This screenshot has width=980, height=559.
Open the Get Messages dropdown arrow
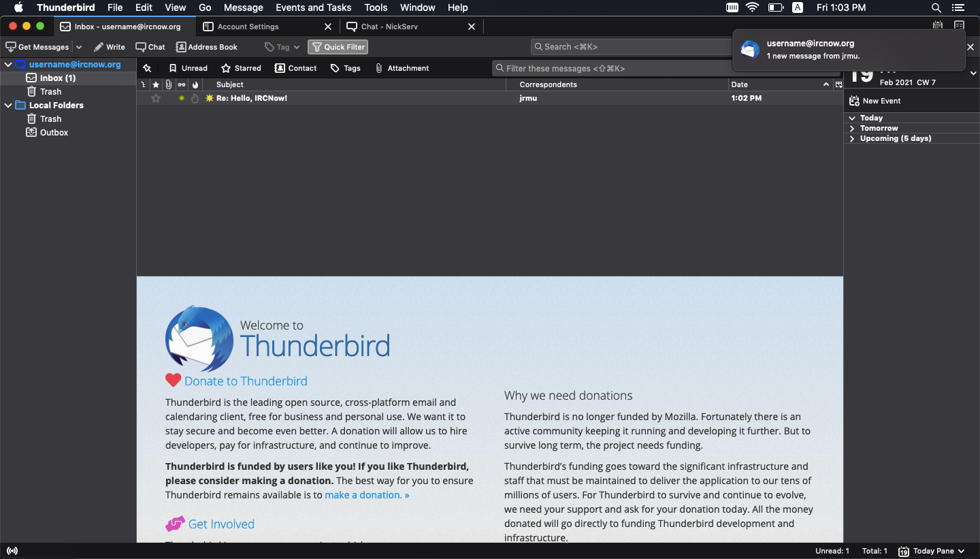pyautogui.click(x=79, y=47)
